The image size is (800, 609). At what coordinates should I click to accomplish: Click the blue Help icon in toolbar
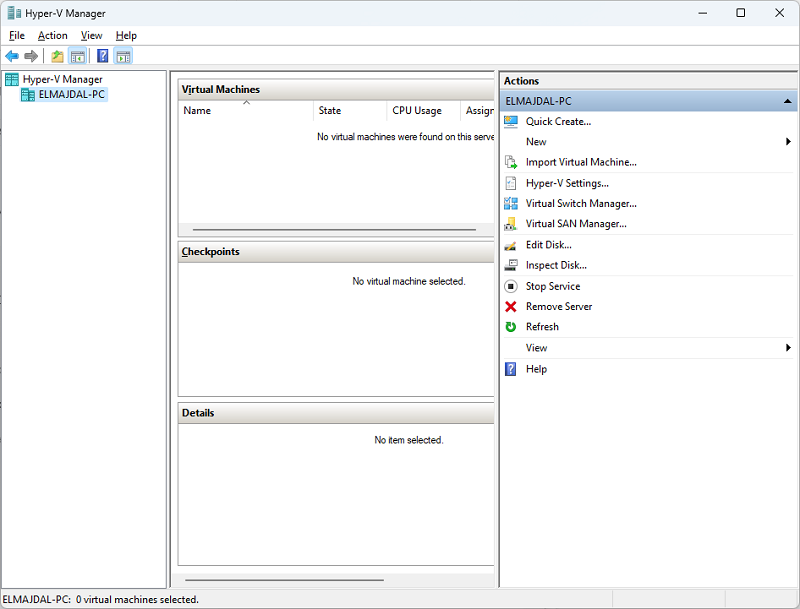click(x=102, y=56)
